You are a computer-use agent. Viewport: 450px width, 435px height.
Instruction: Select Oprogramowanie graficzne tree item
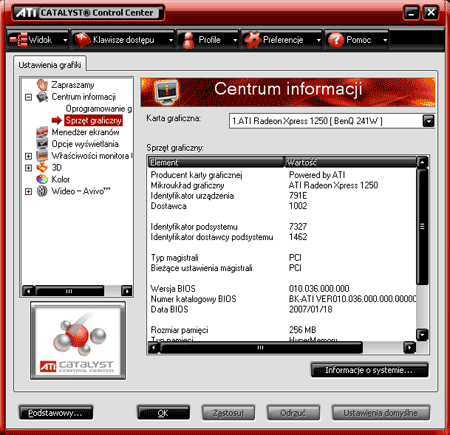(x=99, y=109)
